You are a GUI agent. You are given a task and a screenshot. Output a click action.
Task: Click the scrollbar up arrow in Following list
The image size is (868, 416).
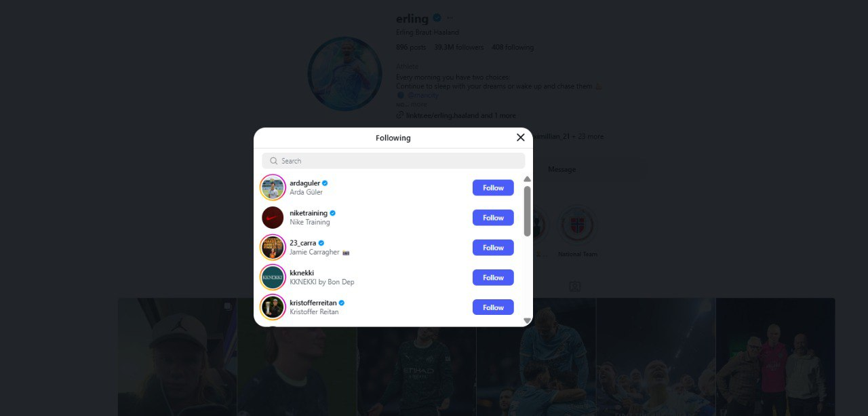[x=527, y=179]
